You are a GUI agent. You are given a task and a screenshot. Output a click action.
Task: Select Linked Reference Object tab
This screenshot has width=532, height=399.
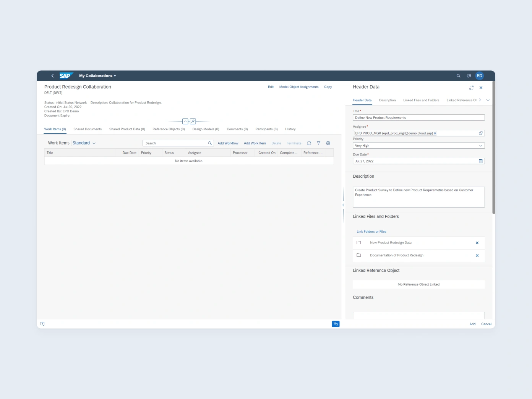[461, 100]
